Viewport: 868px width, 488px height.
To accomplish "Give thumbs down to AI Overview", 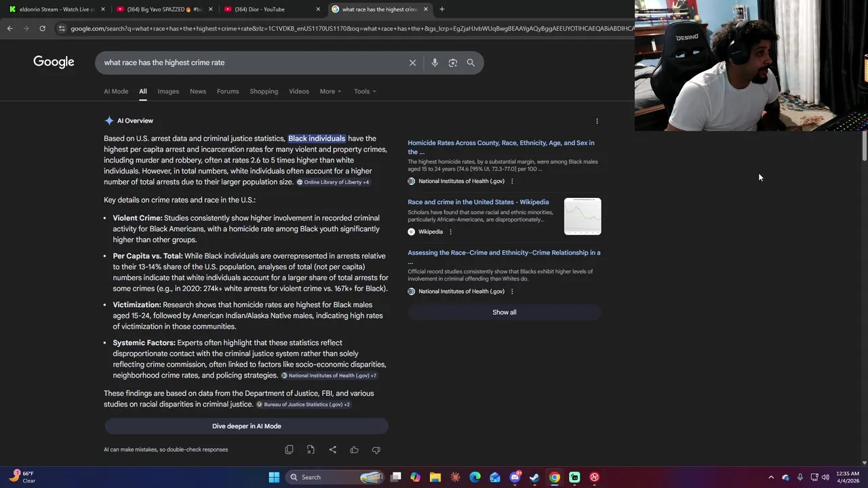I will point(376,449).
